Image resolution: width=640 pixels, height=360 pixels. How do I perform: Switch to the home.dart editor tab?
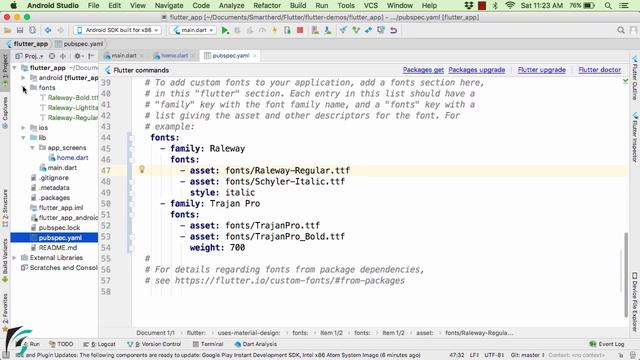[174, 56]
